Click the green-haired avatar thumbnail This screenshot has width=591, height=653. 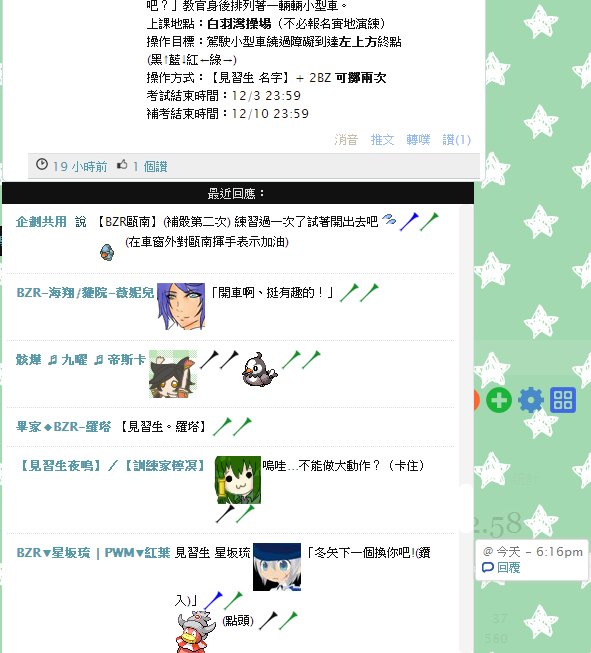[238, 480]
